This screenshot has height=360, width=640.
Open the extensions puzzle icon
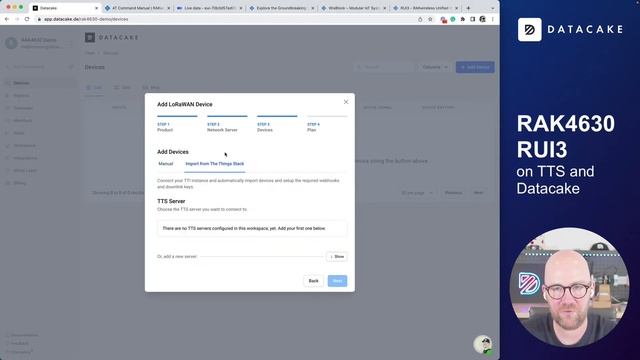coord(462,19)
